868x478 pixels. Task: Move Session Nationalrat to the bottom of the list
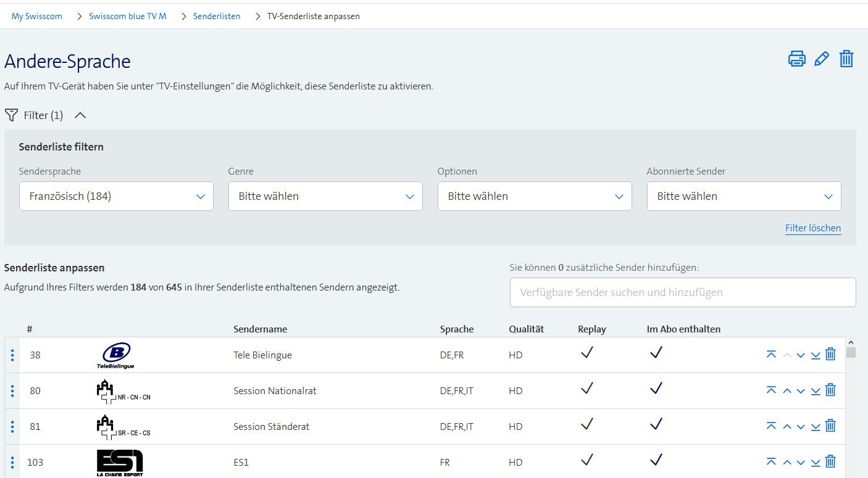(x=816, y=390)
